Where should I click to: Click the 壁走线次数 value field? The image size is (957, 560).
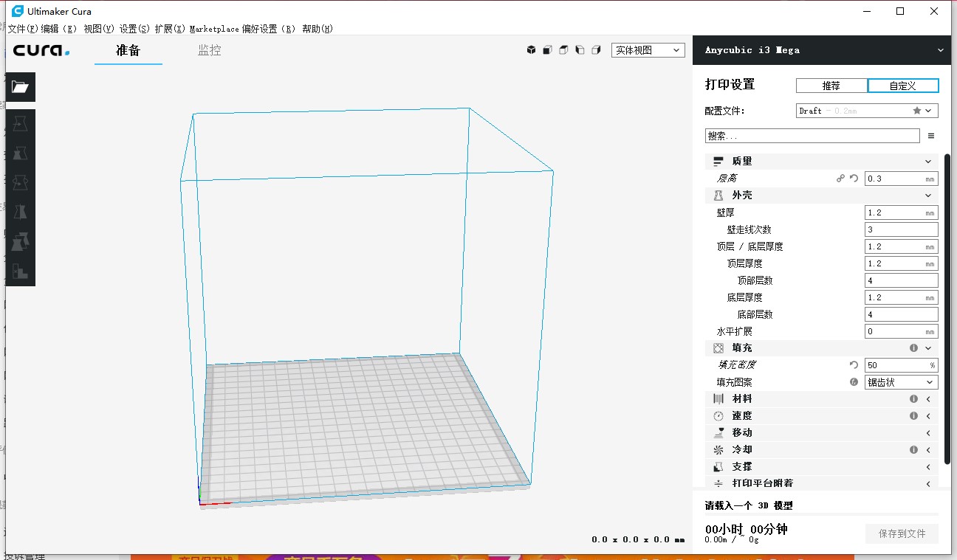tap(902, 229)
